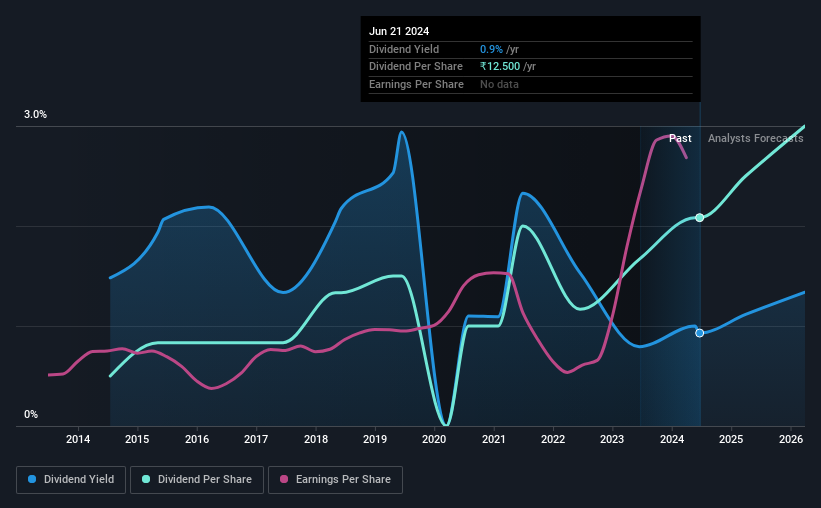Click the Dividend Per Share row label in tooltip

[x=416, y=67]
